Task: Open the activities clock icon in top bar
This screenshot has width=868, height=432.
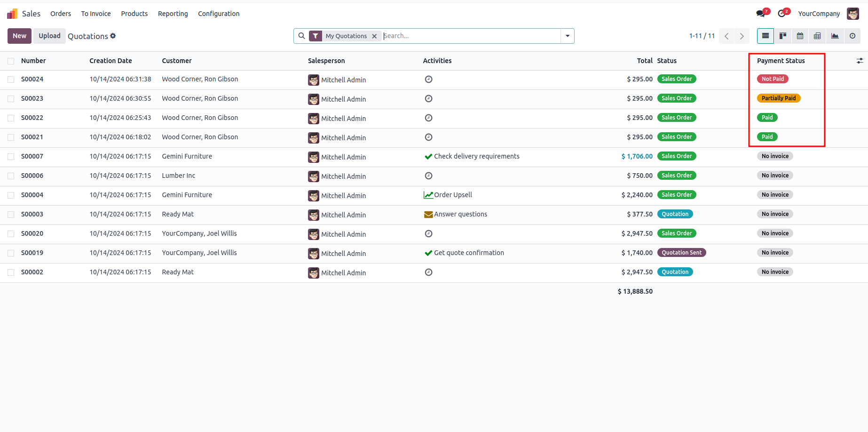Action: (x=781, y=14)
